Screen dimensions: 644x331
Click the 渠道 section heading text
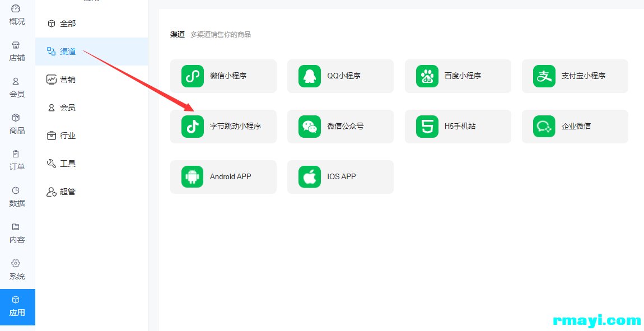click(178, 35)
